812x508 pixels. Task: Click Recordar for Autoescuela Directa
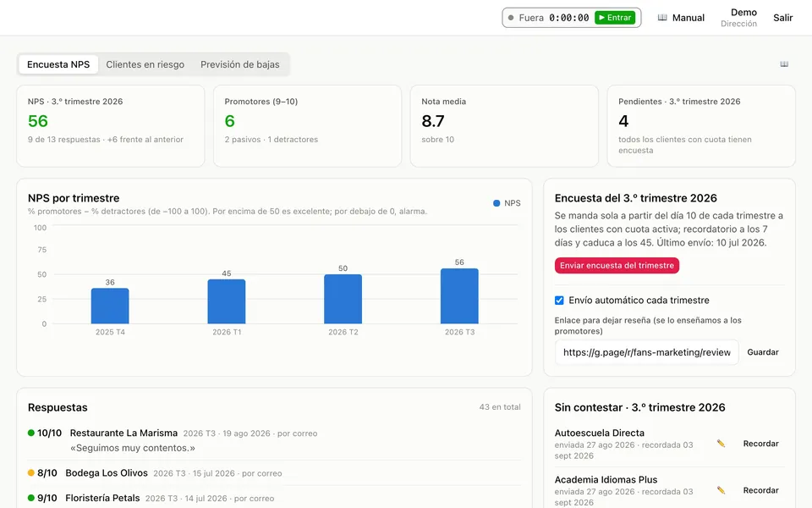pyautogui.click(x=760, y=444)
